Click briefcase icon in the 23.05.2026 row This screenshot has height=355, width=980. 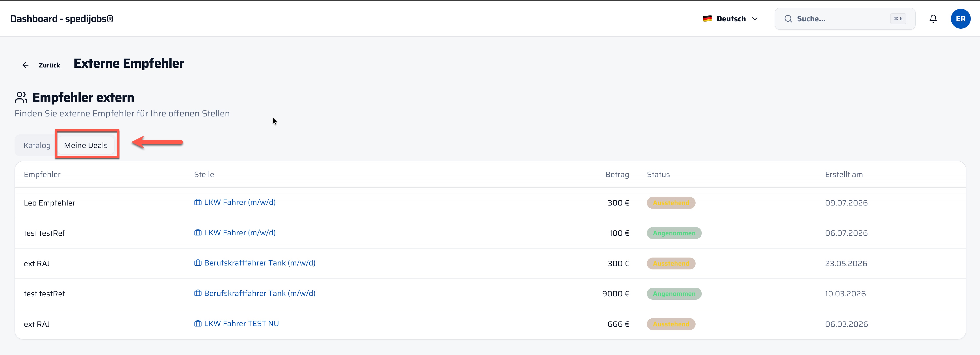(198, 263)
